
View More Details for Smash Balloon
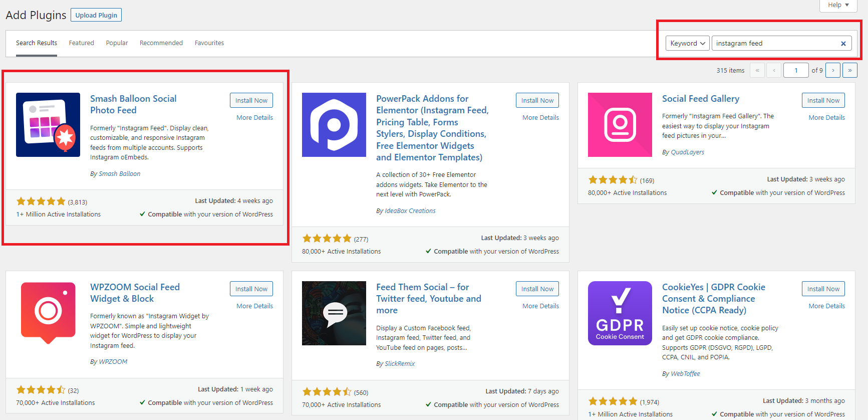pos(255,117)
